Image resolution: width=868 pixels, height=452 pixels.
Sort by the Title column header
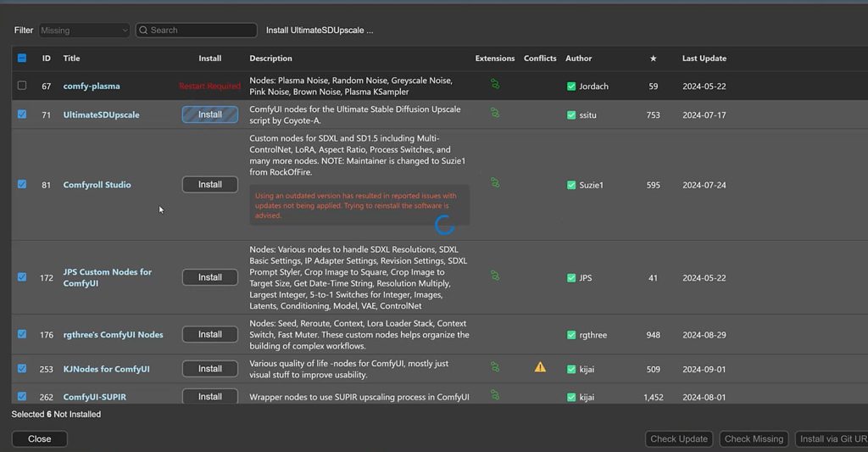(x=71, y=59)
